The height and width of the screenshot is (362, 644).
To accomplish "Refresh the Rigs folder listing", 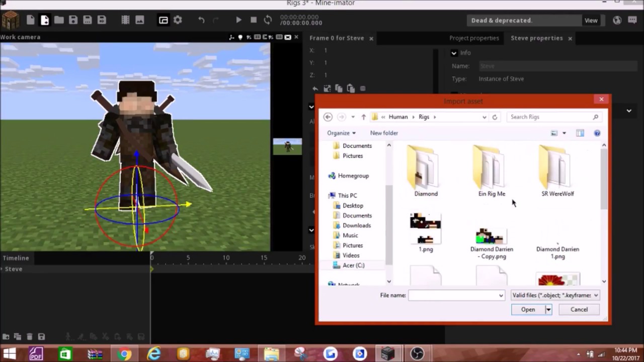I will click(x=495, y=117).
